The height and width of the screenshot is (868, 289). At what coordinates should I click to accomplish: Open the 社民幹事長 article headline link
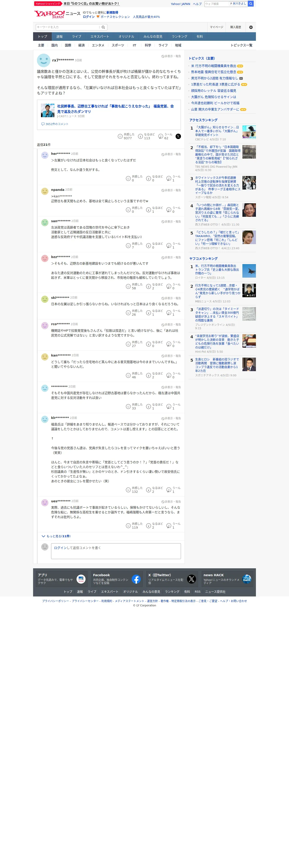(x=115, y=109)
